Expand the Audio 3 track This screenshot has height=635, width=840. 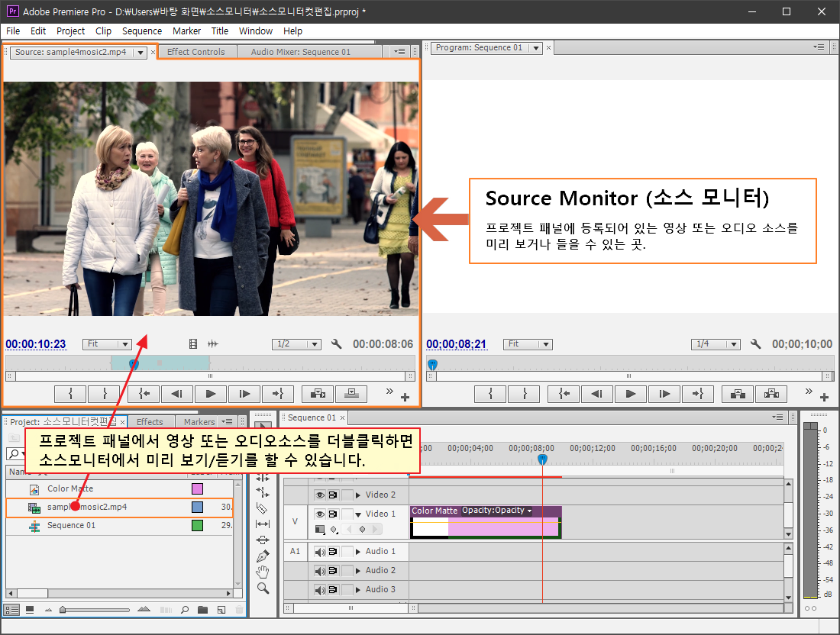coord(358,589)
